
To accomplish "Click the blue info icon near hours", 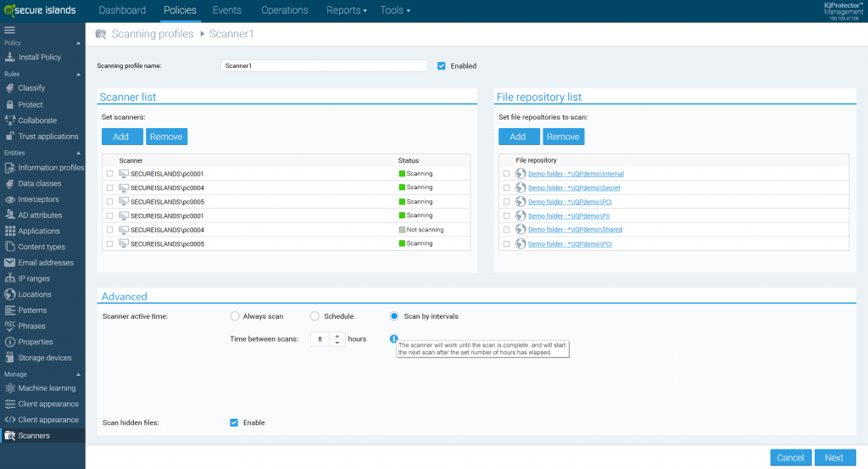I will [393, 339].
